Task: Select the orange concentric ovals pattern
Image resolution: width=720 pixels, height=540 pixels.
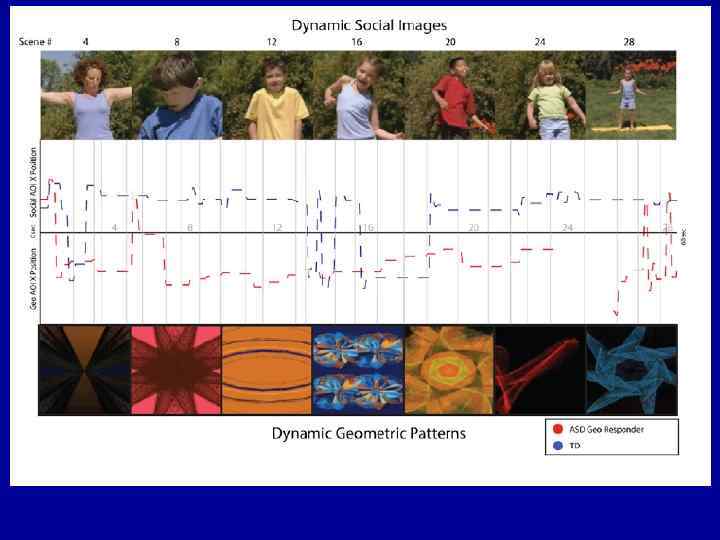Action: (267, 370)
